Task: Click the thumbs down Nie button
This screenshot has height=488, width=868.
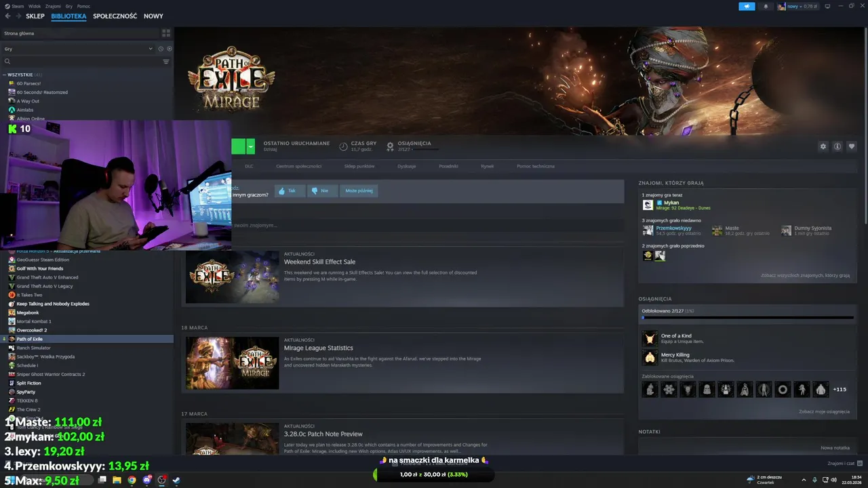Action: tap(322, 191)
